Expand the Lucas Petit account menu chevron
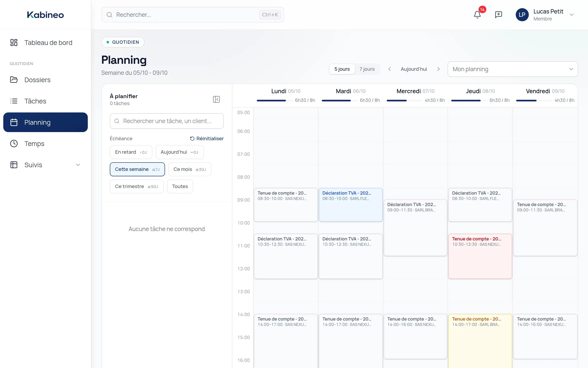This screenshot has width=588, height=368. pos(572,15)
